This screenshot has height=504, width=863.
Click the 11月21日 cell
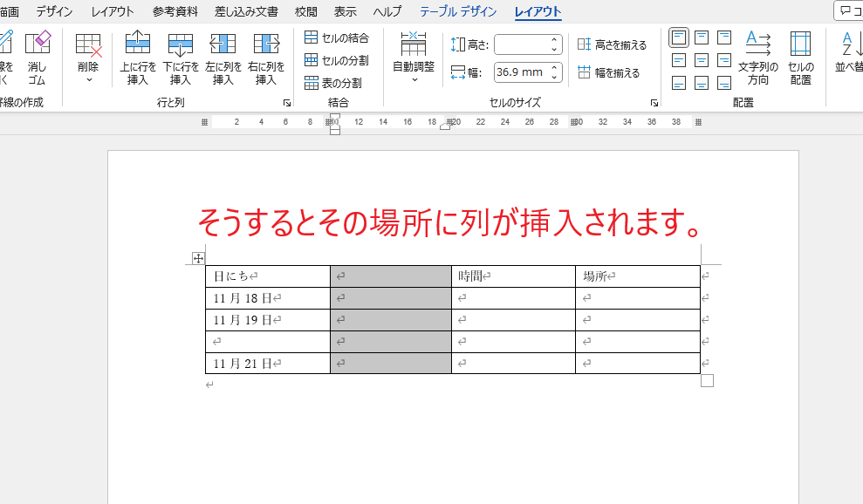coord(268,363)
